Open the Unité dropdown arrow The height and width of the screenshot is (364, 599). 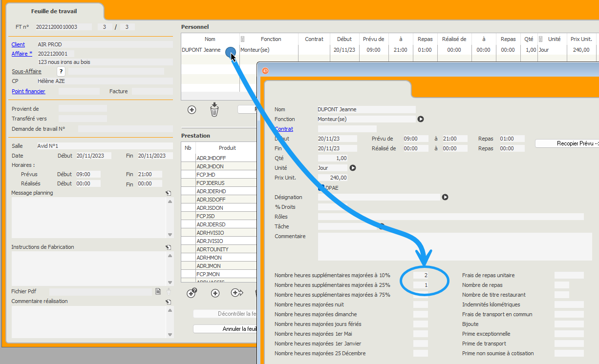(x=352, y=168)
